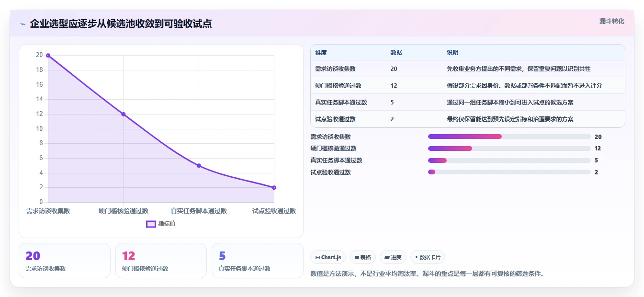The height and width of the screenshot is (297, 644).
Task: Click the progress list label 试点验收通过数
Action: click(x=330, y=172)
